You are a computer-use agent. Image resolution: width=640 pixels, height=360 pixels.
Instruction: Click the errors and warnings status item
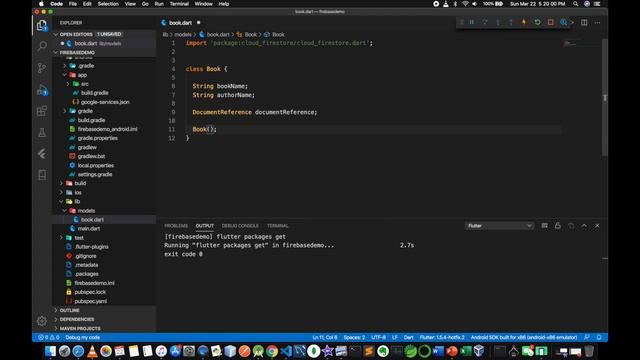[49, 338]
